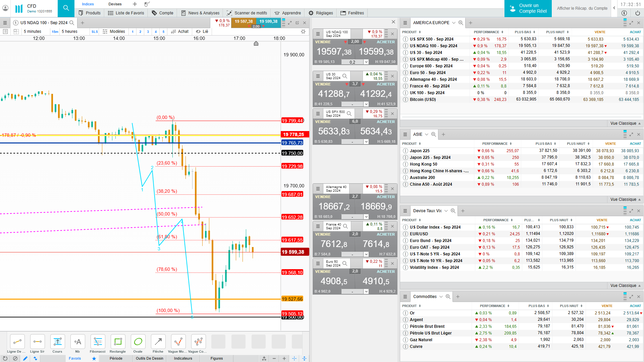Viewport: 644px width, 362px height.
Task: Expand the AMERICA EUROPE watchlist dropdown
Action: coord(454,23)
